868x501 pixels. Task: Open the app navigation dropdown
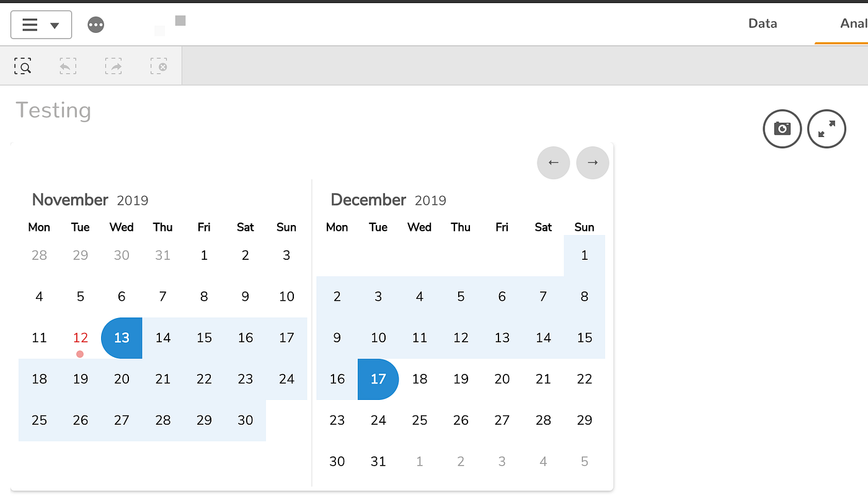pyautogui.click(x=41, y=24)
